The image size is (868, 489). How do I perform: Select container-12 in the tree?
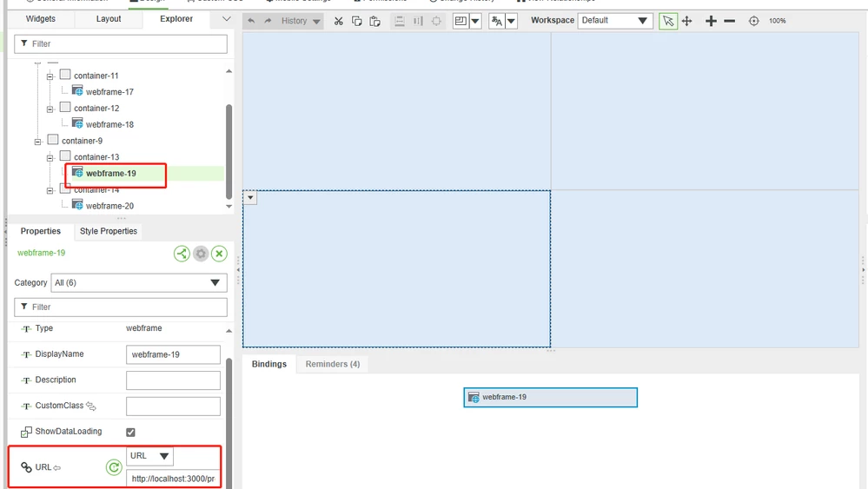click(x=96, y=109)
